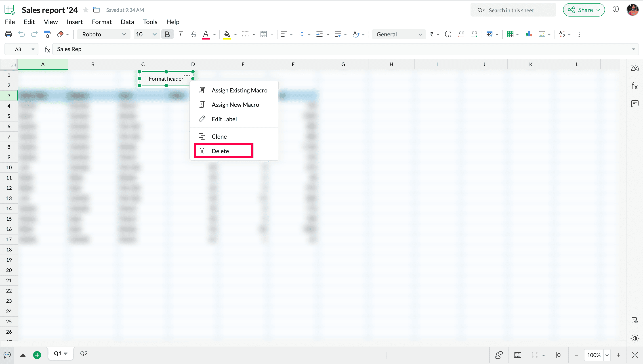Image resolution: width=643 pixels, height=364 pixels.
Task: Open the font size 10 dropdown
Action: (146, 34)
